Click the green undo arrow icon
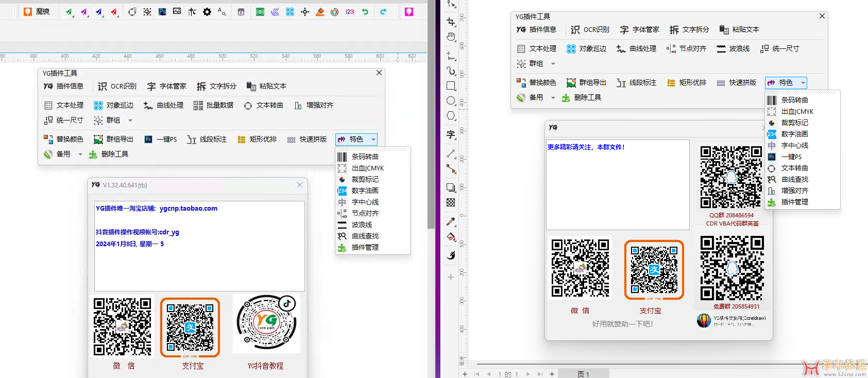Viewport: 868px width, 378px height. click(x=365, y=12)
